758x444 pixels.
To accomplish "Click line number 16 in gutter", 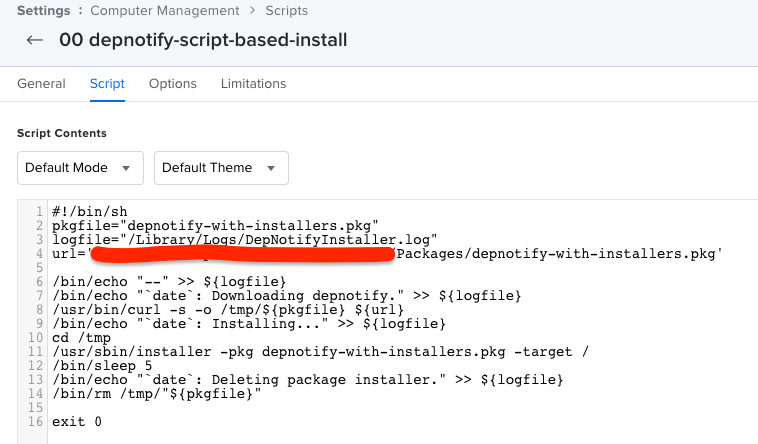I will (35, 422).
